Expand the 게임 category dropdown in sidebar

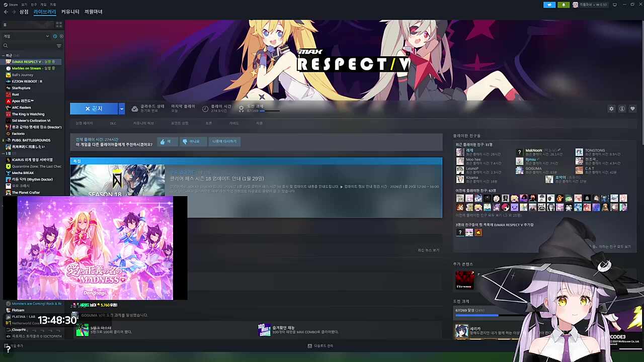pyautogui.click(x=47, y=36)
